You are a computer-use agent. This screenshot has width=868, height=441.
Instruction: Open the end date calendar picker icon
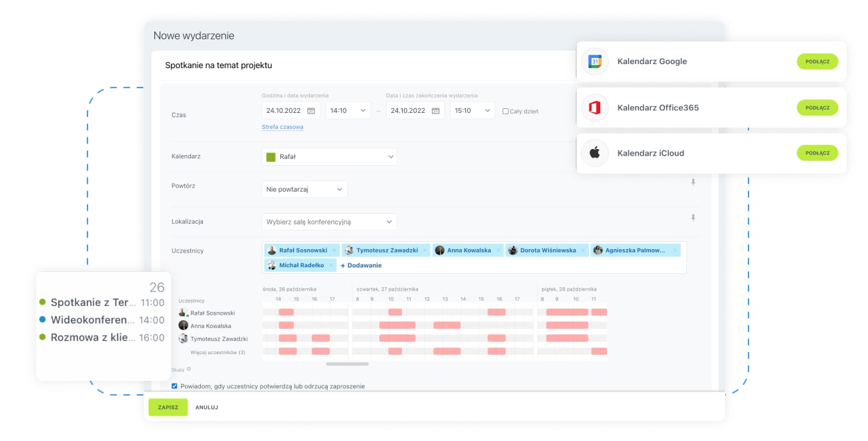click(x=435, y=111)
